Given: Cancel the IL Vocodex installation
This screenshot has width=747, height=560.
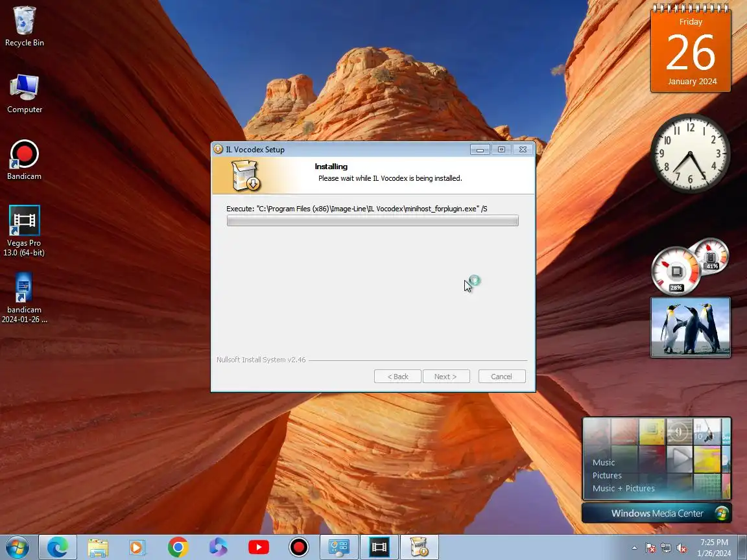Looking at the screenshot, I should (x=502, y=376).
